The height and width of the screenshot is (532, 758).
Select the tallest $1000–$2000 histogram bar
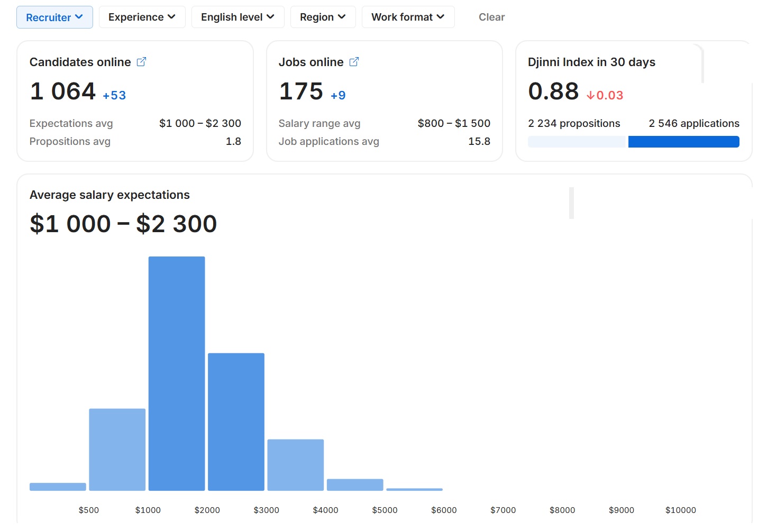click(x=177, y=373)
